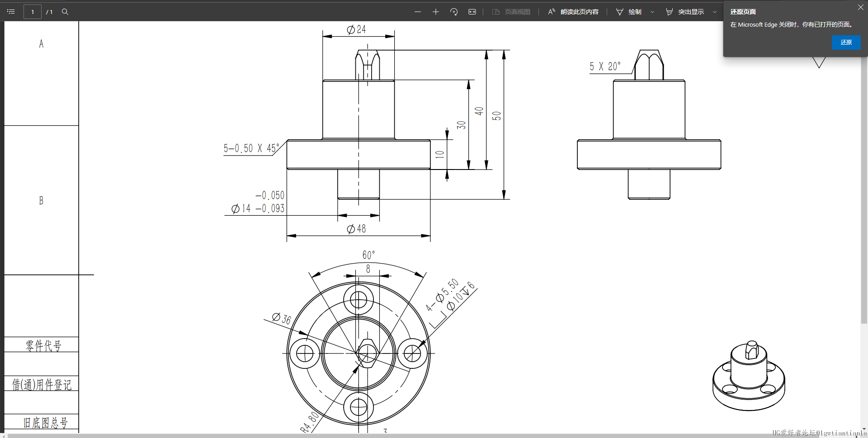
Task: Open 页面视图 page view
Action: pyautogui.click(x=511, y=12)
